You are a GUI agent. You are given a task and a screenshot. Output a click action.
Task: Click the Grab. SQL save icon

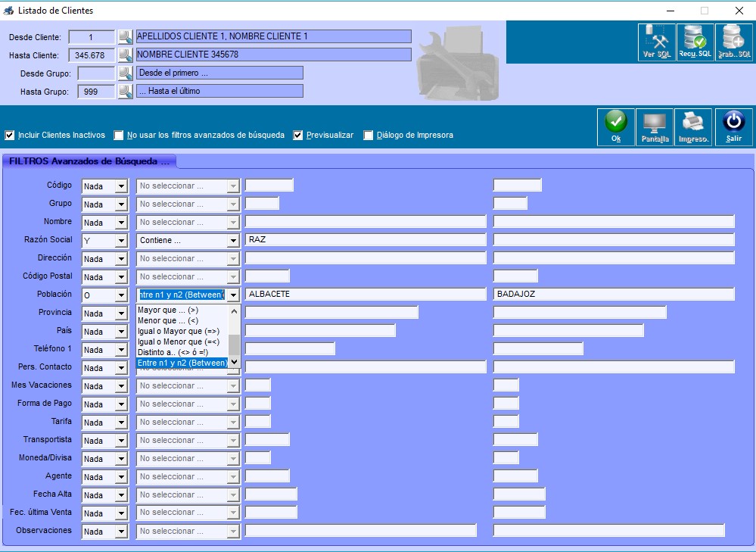[734, 42]
